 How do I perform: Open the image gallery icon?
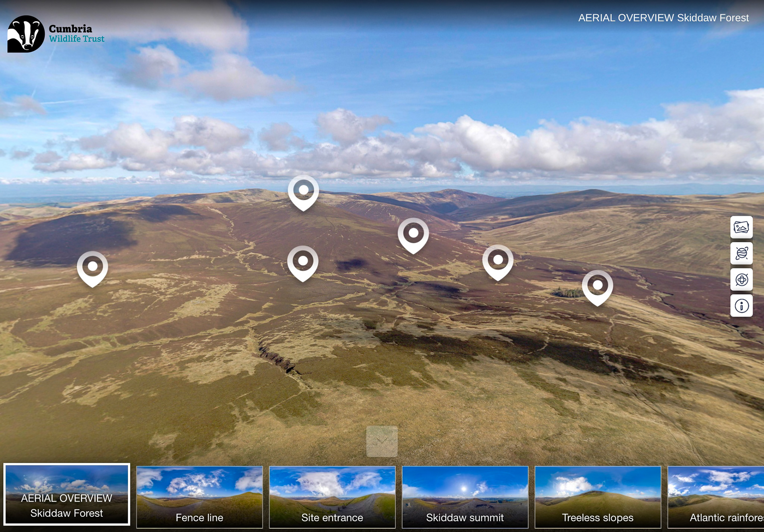tap(741, 228)
